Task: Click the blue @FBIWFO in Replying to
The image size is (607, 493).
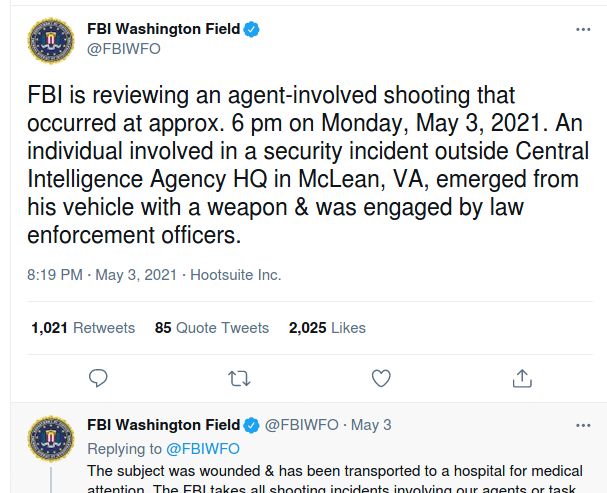Action: pyautogui.click(x=203, y=449)
